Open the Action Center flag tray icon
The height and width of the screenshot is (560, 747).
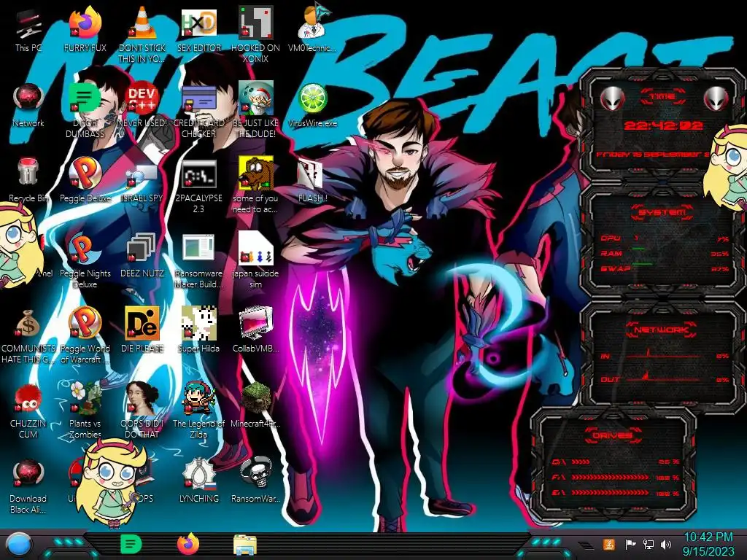point(630,544)
